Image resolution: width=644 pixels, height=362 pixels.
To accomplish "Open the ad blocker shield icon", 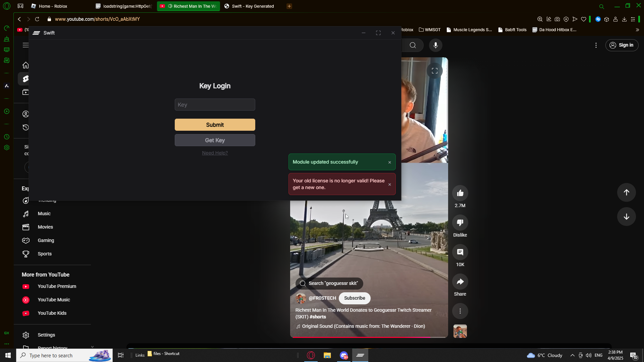I will tap(566, 19).
